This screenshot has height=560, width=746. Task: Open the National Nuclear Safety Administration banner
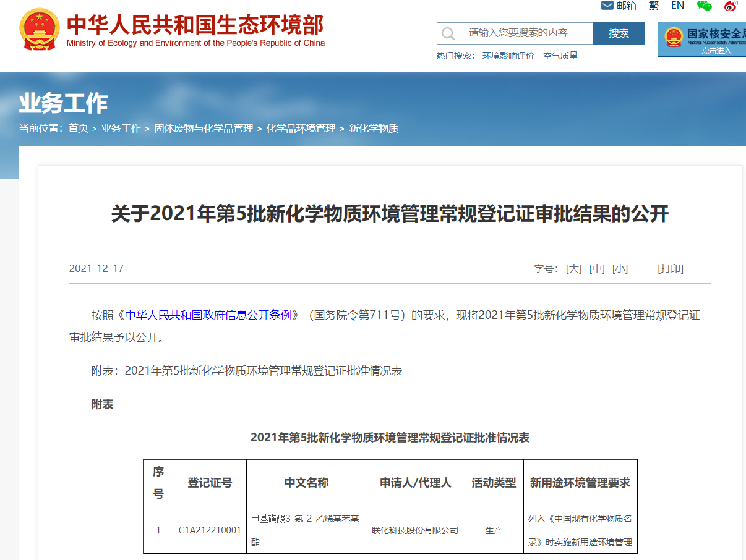tap(703, 40)
